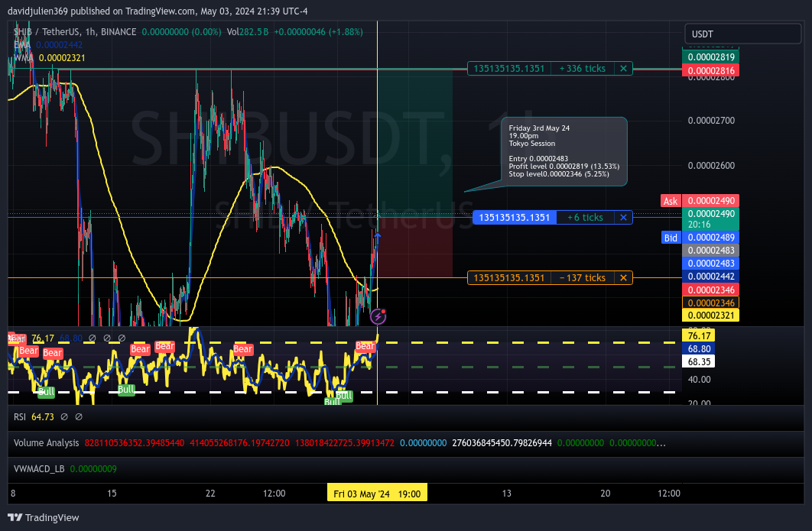812x531 pixels.
Task: Close the −137 ticks stop order label
Action: coord(623,278)
